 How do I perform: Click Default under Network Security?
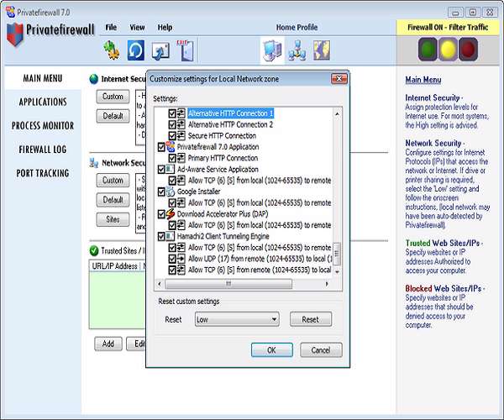click(113, 200)
